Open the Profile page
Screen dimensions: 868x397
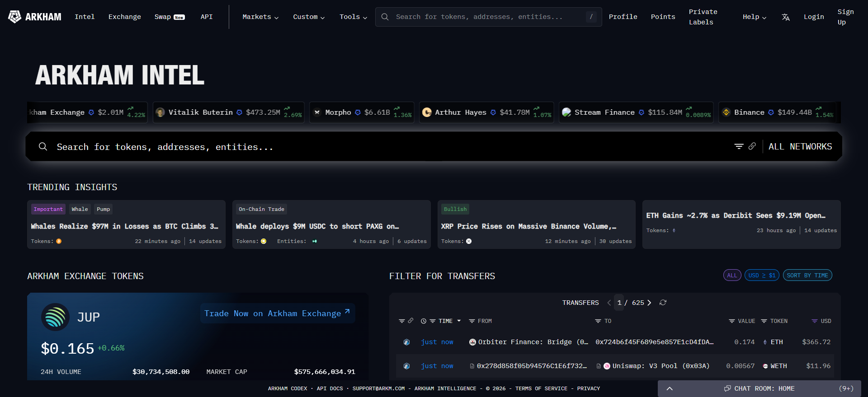tap(623, 17)
